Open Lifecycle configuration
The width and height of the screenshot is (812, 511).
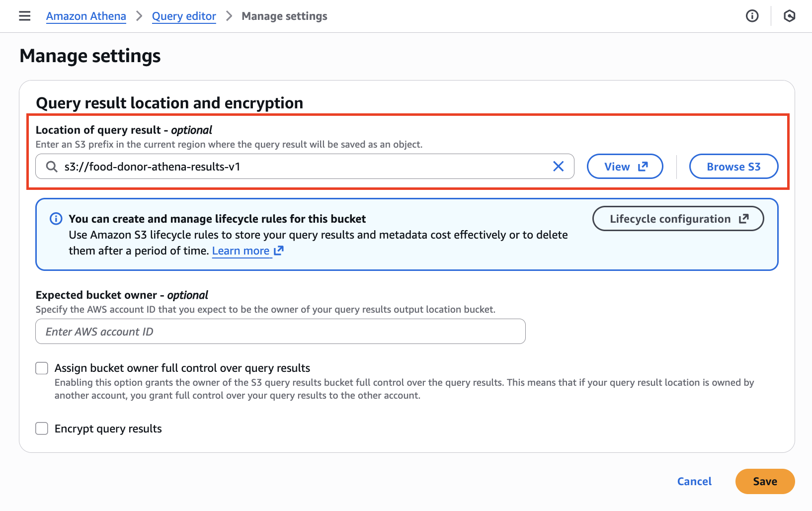(678, 219)
